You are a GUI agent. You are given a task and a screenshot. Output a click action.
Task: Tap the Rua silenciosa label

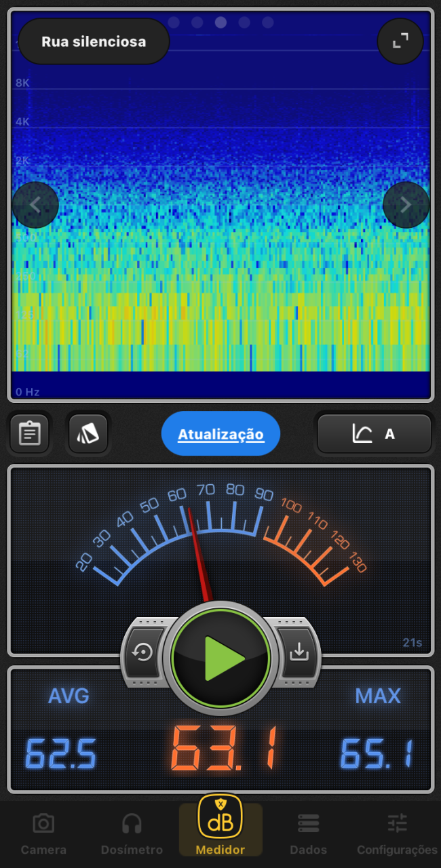point(94,41)
